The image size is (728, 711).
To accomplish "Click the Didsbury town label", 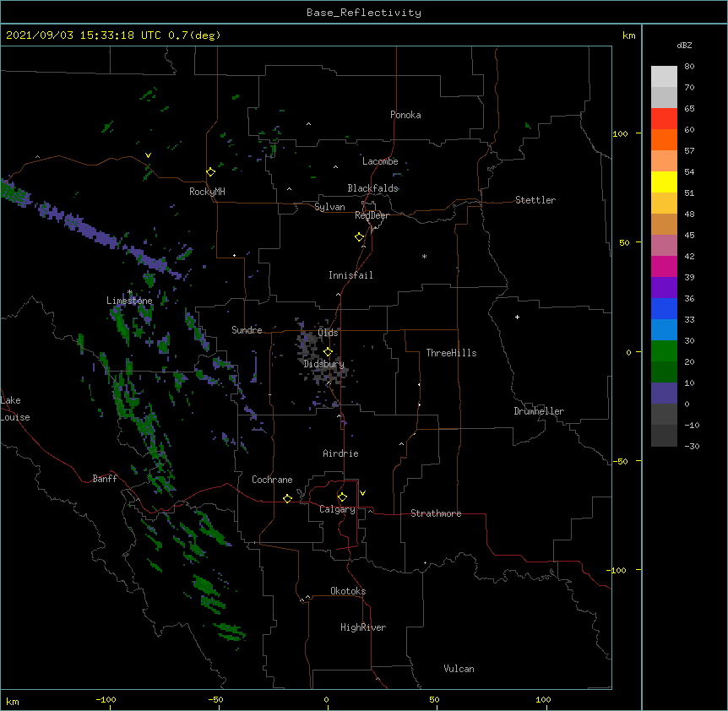I will click(x=323, y=364).
